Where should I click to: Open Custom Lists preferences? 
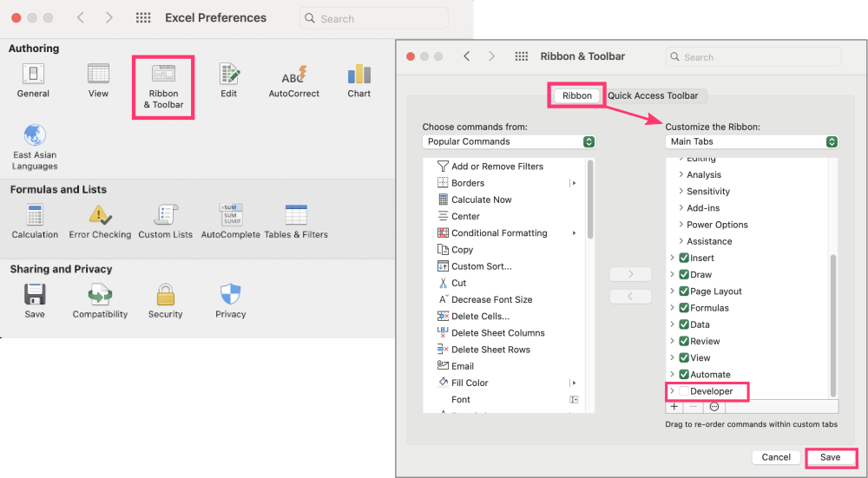[x=166, y=221]
